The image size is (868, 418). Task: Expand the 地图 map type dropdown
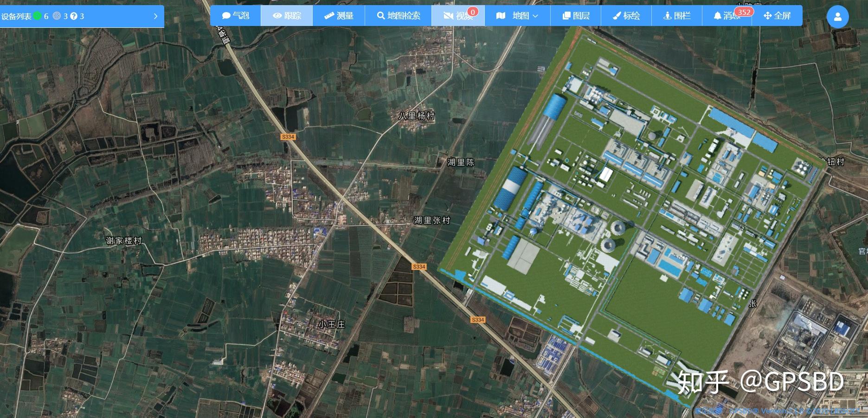pos(517,16)
